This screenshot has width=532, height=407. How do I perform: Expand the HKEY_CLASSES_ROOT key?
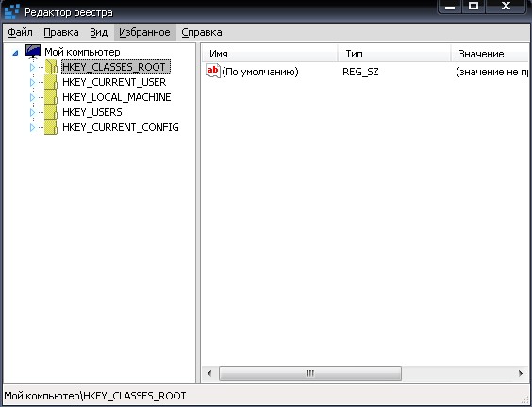(32, 67)
